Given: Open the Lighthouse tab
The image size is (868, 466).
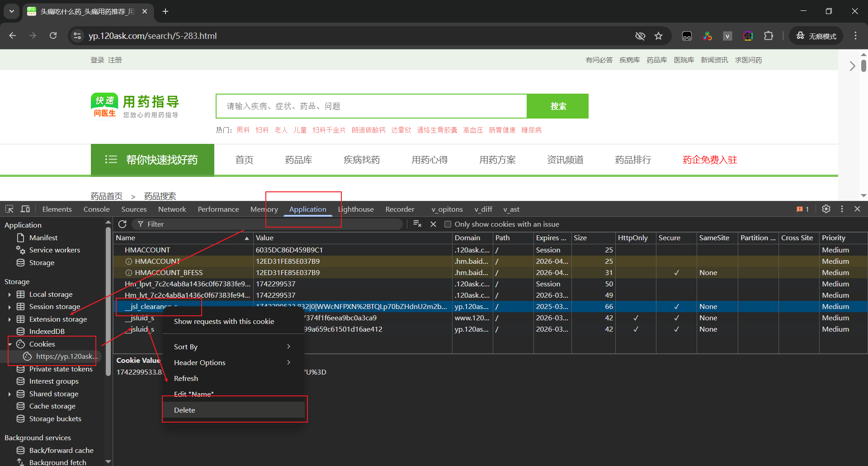Looking at the screenshot, I should (356, 209).
